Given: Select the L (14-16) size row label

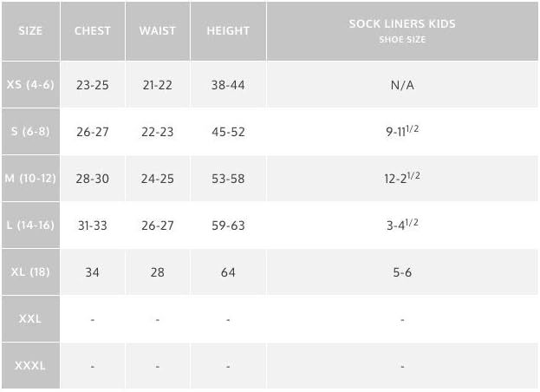Looking at the screenshot, I should point(30,225).
